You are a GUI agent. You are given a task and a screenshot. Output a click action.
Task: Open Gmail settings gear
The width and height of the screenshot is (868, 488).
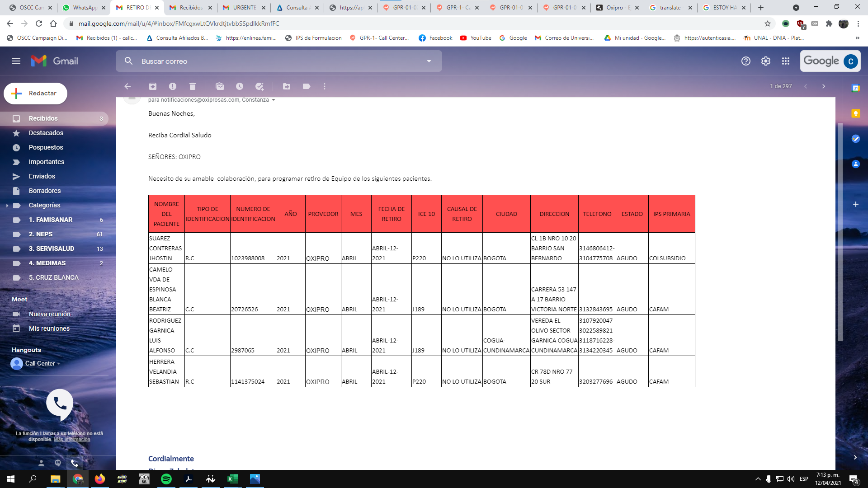click(766, 61)
